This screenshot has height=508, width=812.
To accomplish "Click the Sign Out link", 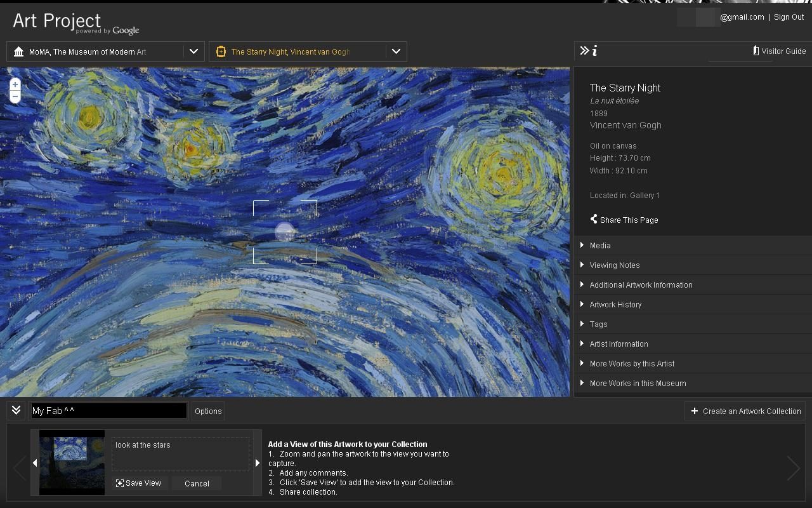I will (x=789, y=17).
